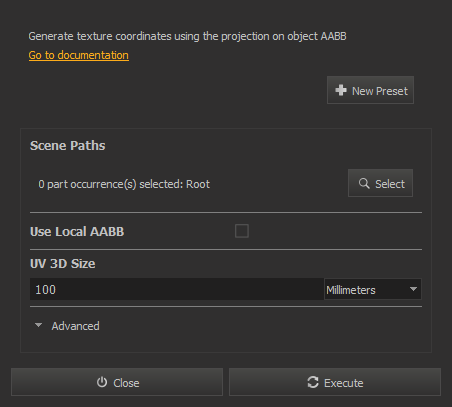Open the Millimeters unit dropdown
Screen dimensions: 452x407
373,289
